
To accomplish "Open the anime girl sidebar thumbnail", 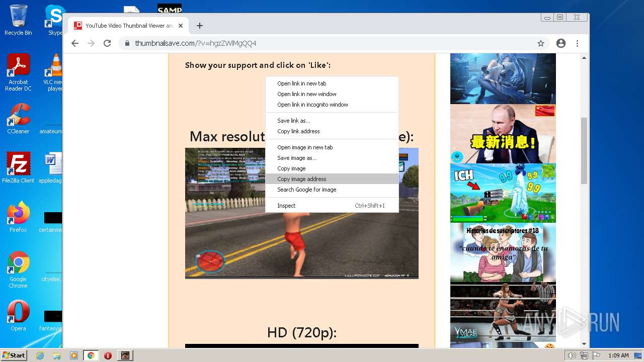I will coord(503,78).
